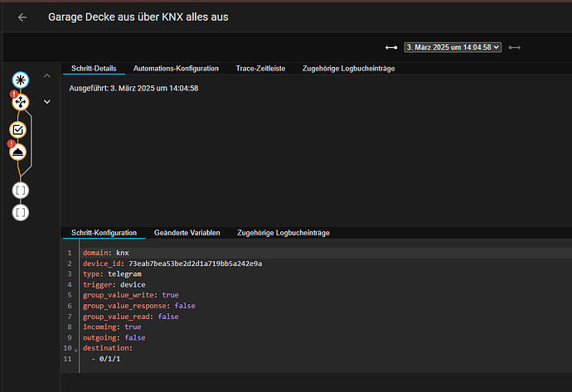The height and width of the screenshot is (392, 572).
Task: Select the condition node with checkbox icon
Action: [x=17, y=130]
